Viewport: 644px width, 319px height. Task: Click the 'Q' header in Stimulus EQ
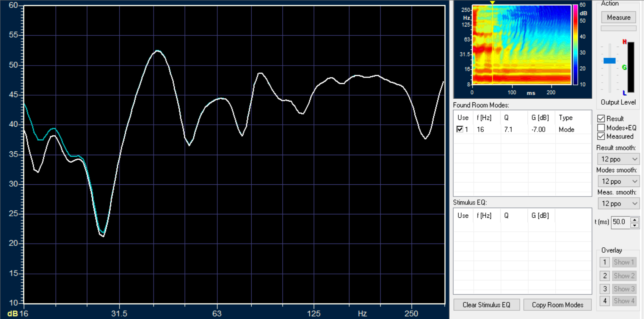pyautogui.click(x=506, y=215)
